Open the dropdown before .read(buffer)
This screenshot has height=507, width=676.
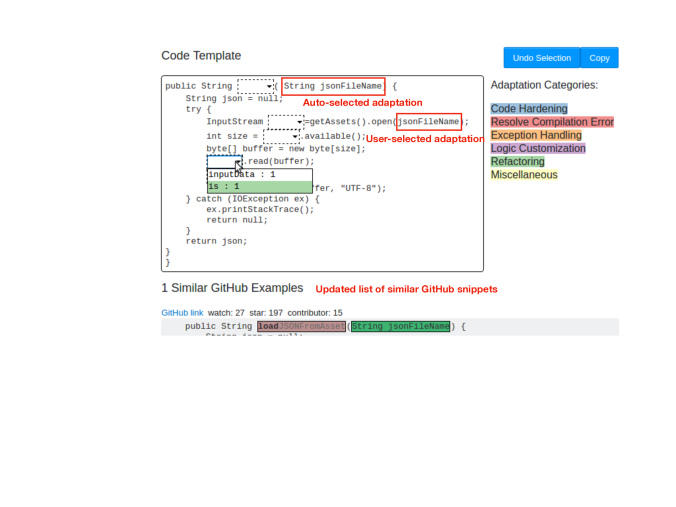224,162
